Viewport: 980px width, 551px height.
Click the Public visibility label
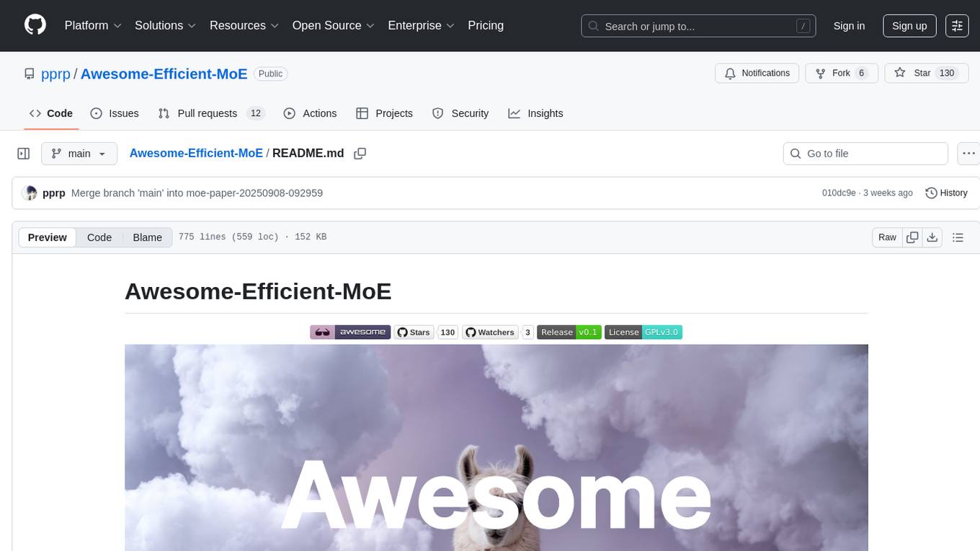pyautogui.click(x=270, y=74)
